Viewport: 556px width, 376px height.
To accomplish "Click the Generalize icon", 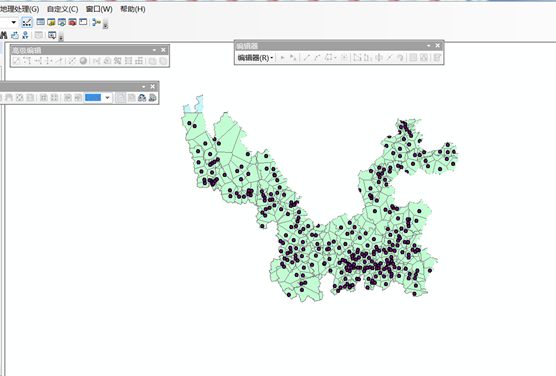I will (x=152, y=61).
